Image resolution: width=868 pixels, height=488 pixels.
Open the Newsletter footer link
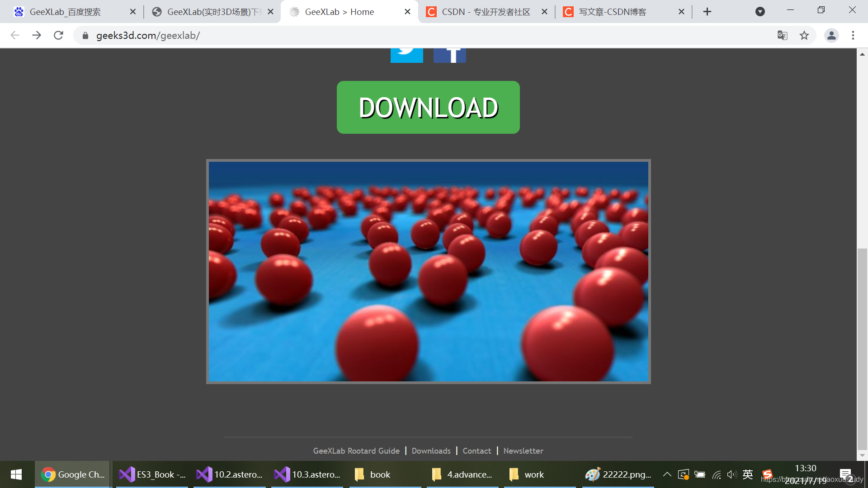coord(523,451)
